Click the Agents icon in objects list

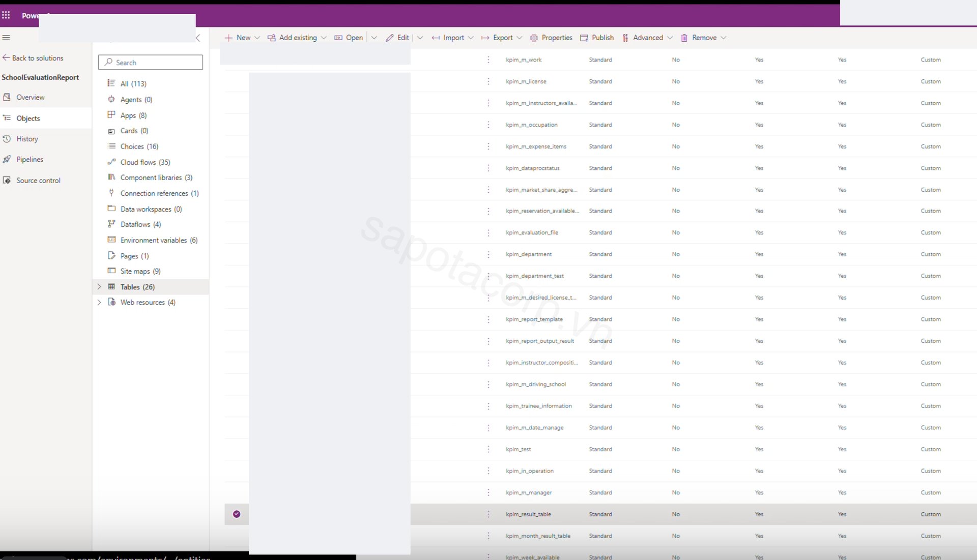click(x=111, y=99)
